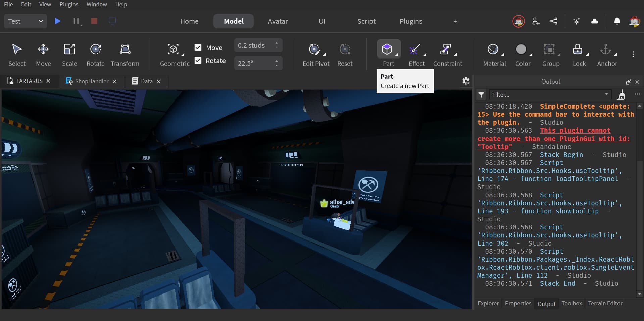644x321 pixels.
Task: Click the Color swatch circle
Action: (x=521, y=49)
